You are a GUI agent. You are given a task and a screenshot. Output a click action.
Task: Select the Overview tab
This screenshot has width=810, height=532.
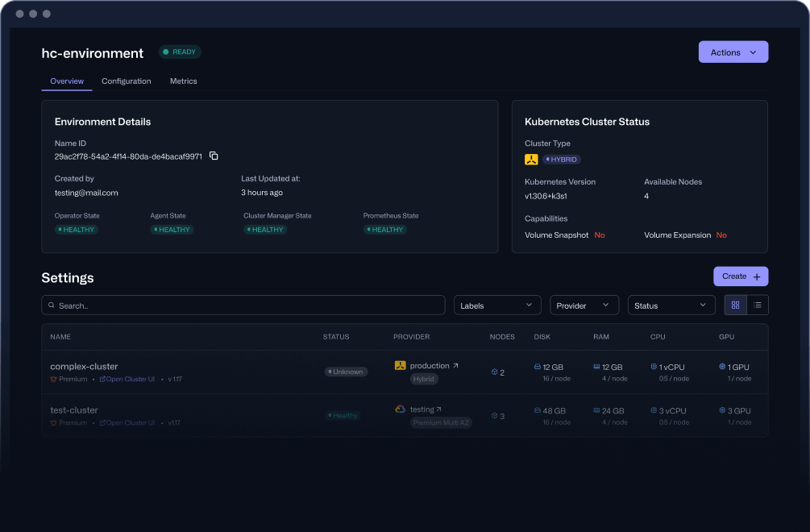pos(67,81)
